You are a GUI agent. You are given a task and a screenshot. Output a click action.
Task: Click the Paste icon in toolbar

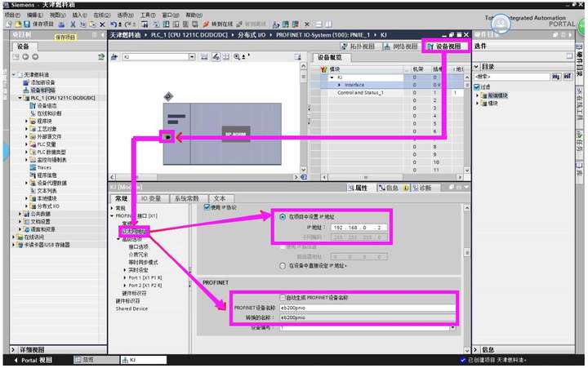92,24
